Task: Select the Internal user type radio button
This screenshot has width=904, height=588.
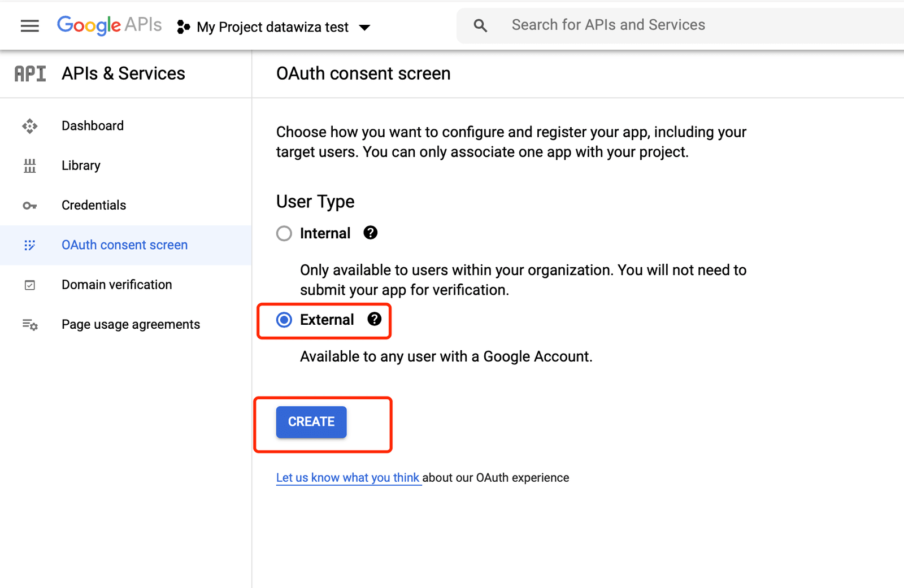Action: (284, 233)
